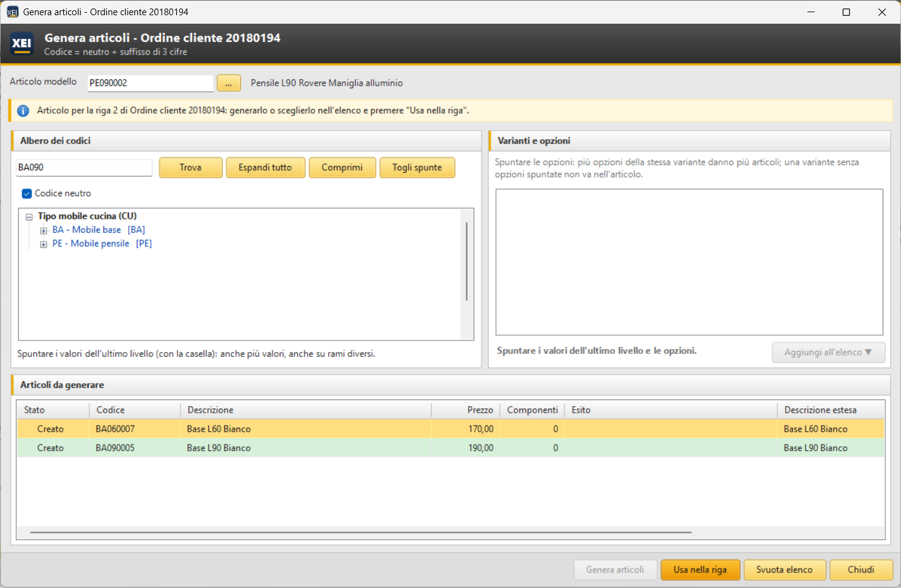901x588 pixels.
Task: Click the Genera articoli button
Action: [x=615, y=570]
